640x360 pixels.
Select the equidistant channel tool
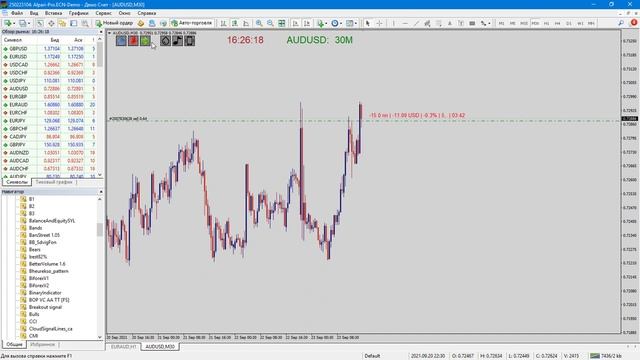click(427, 23)
